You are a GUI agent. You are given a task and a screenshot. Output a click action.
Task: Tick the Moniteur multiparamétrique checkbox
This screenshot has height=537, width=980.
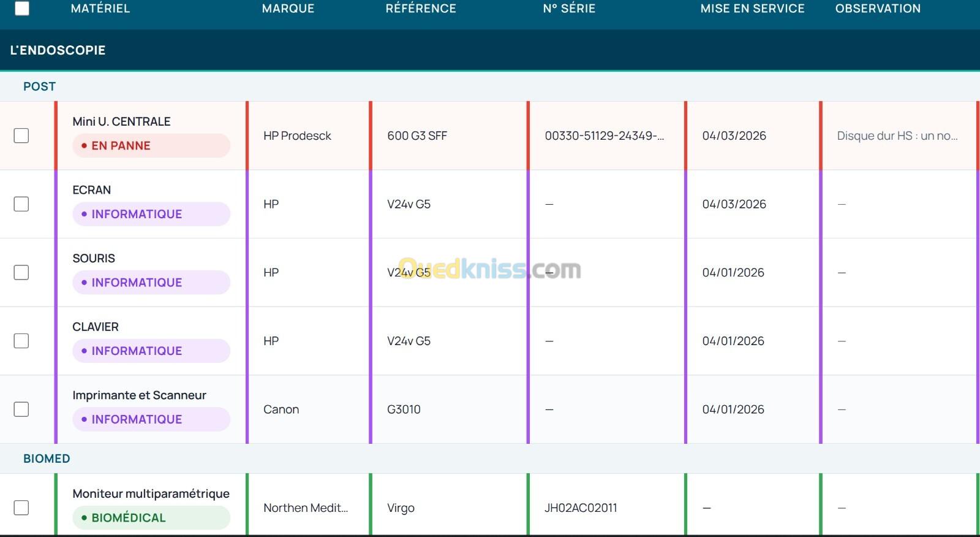(x=21, y=508)
